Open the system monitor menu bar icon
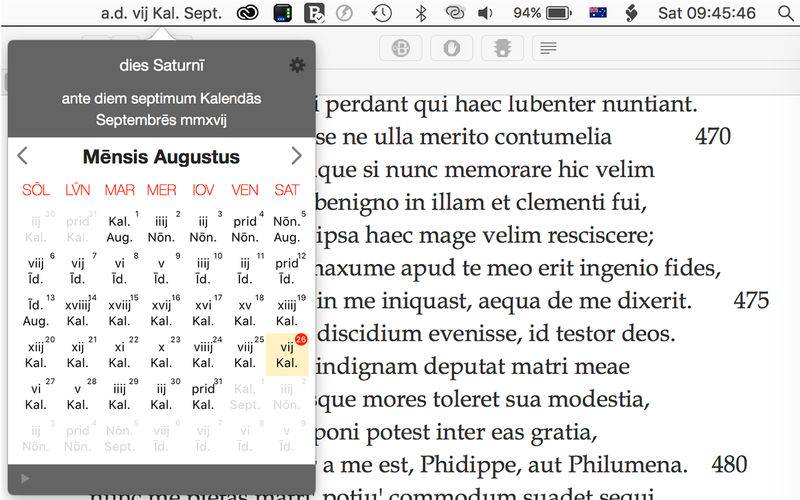 [282, 13]
